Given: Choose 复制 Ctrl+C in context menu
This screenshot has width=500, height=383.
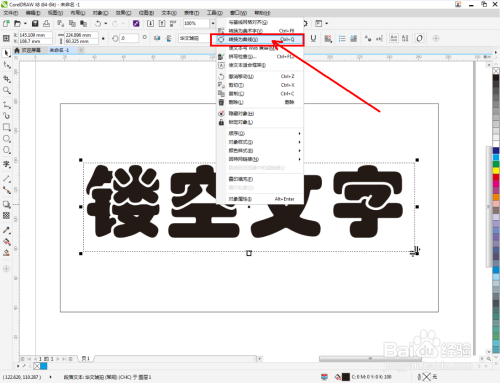Looking at the screenshot, I should click(x=260, y=94).
